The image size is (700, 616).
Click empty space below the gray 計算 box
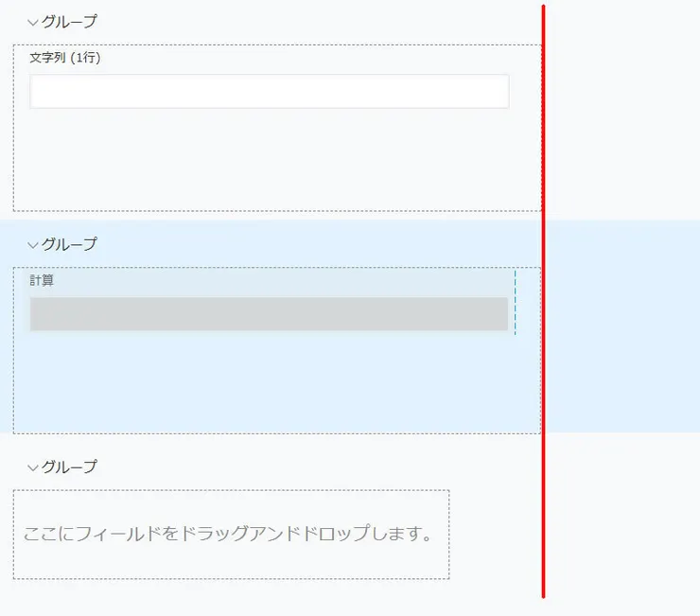click(x=269, y=383)
